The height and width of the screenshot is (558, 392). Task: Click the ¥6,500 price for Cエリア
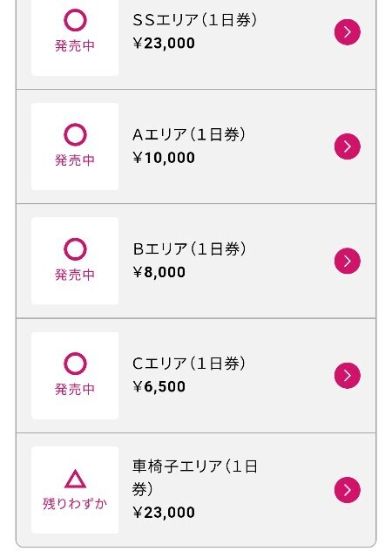coord(159,387)
